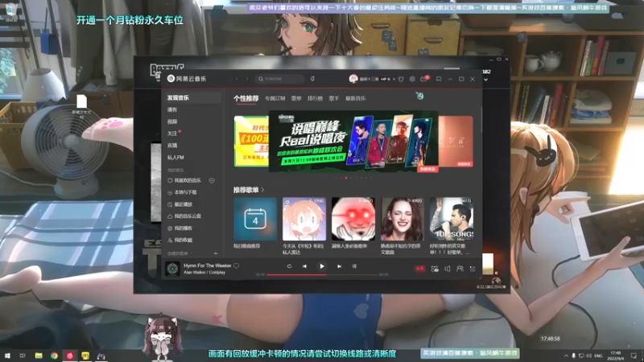Open the listen-together people icon

[x=460, y=269]
